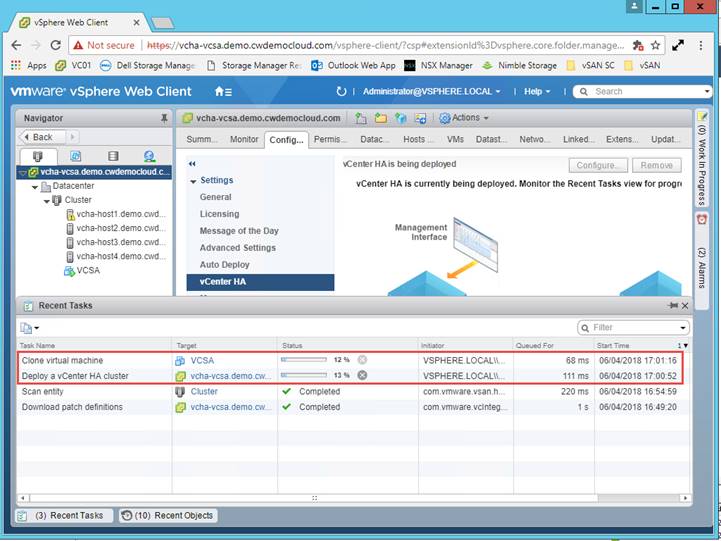Open the Cluster target link in tasks

(204, 391)
